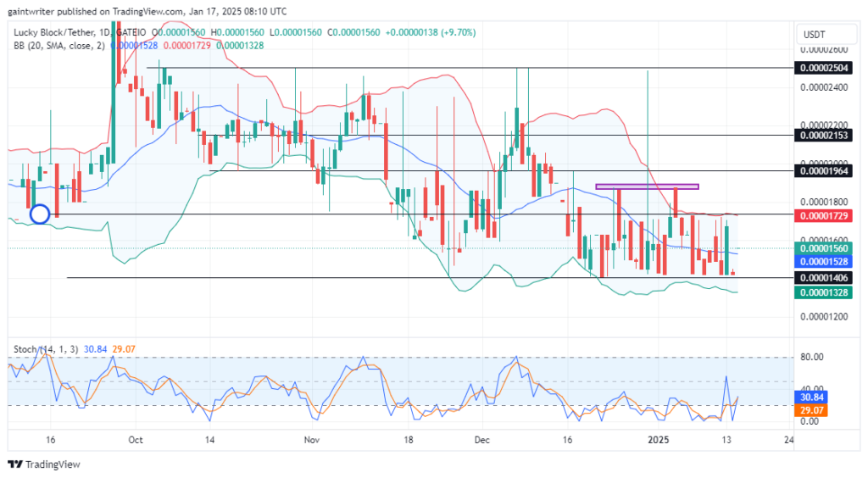Click the 0.00001800 price axis tick
The height and width of the screenshot is (478, 868).
click(824, 202)
